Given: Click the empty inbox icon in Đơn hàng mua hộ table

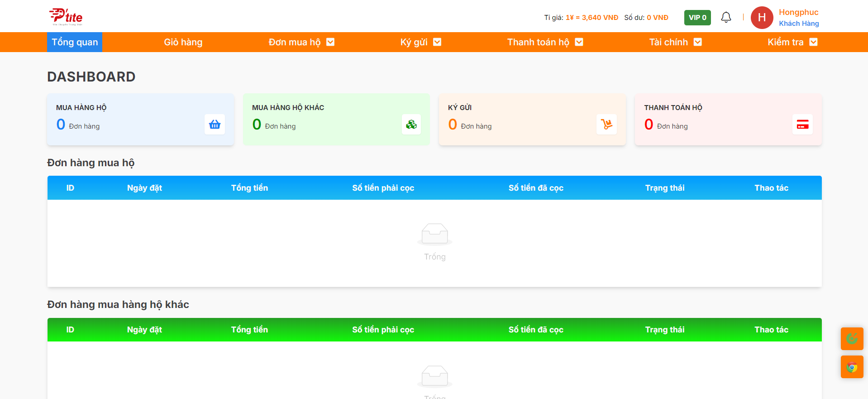Looking at the screenshot, I should pos(434,234).
